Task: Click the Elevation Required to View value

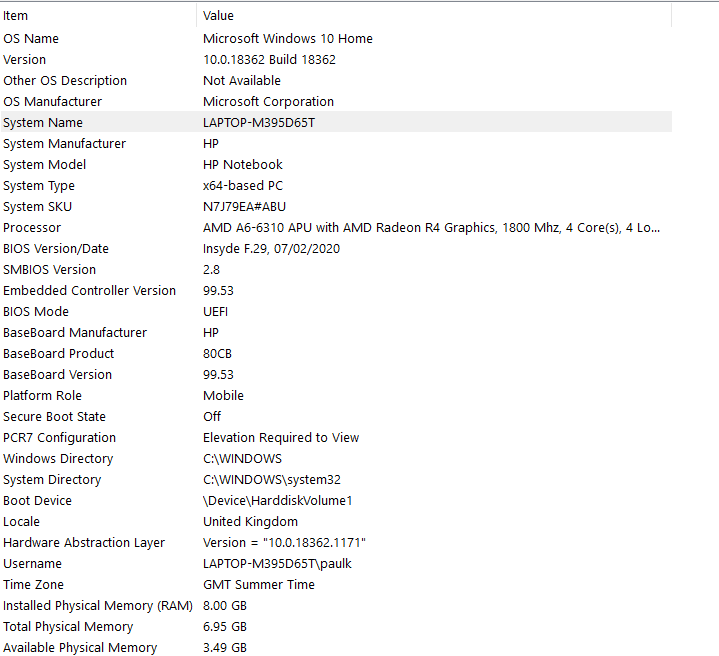Action: [x=281, y=437]
